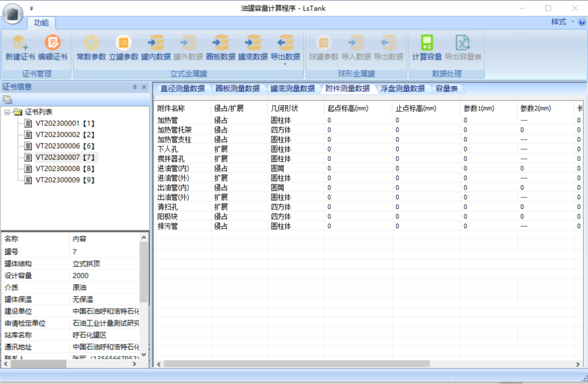Collapse the 证书列表 tree node
The height and width of the screenshot is (384, 588).
(7, 112)
